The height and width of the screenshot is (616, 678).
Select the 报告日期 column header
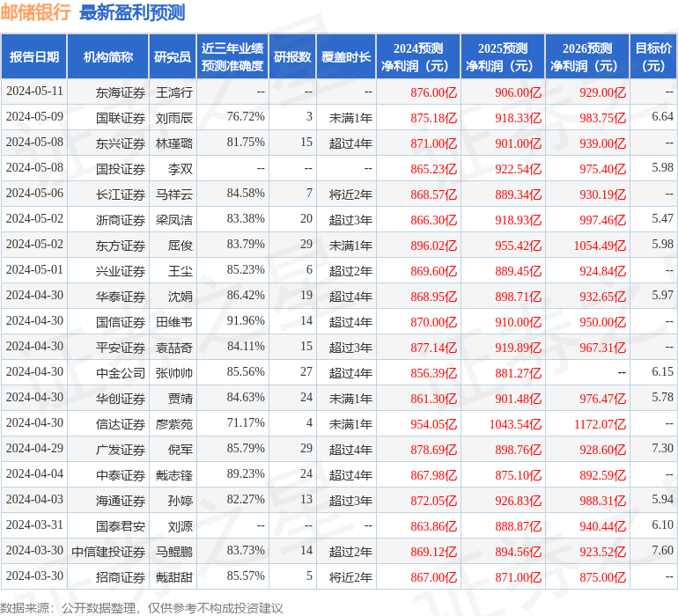tap(34, 57)
